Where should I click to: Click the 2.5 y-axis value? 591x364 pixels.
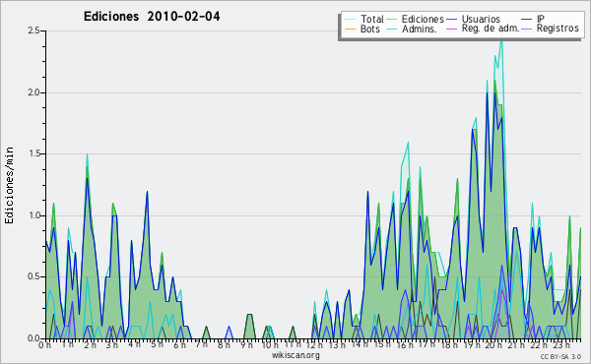point(33,30)
